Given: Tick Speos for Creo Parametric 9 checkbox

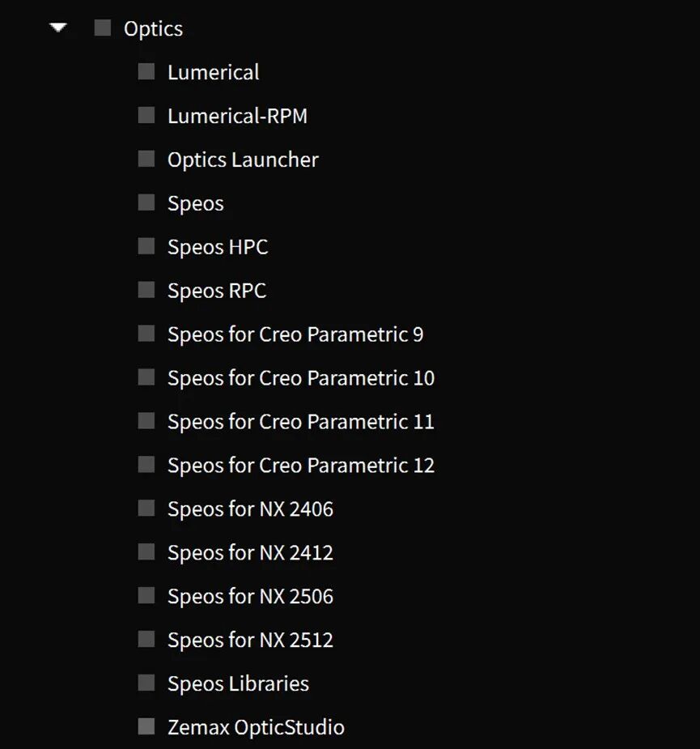Looking at the screenshot, I should pos(146,334).
